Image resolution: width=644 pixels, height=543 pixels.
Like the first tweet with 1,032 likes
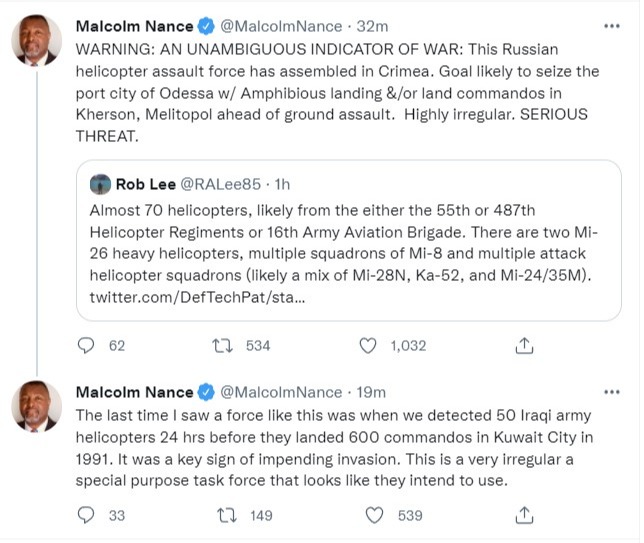368,346
